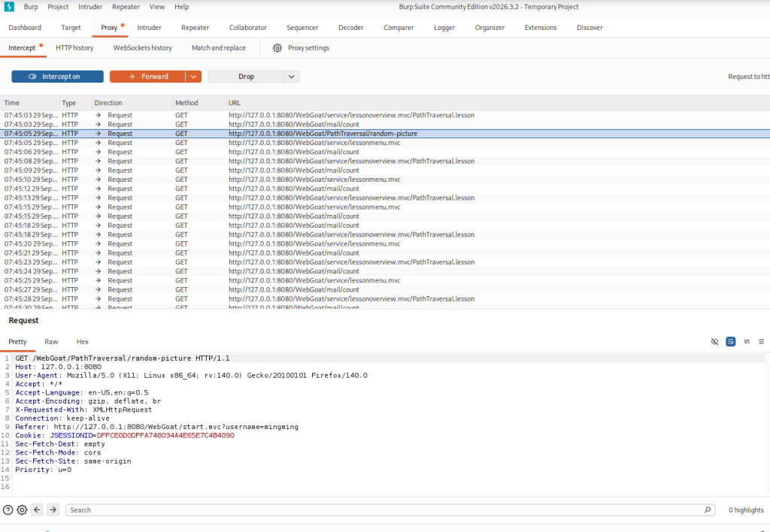
Task: Click the right arrow next match button
Action: (53, 510)
